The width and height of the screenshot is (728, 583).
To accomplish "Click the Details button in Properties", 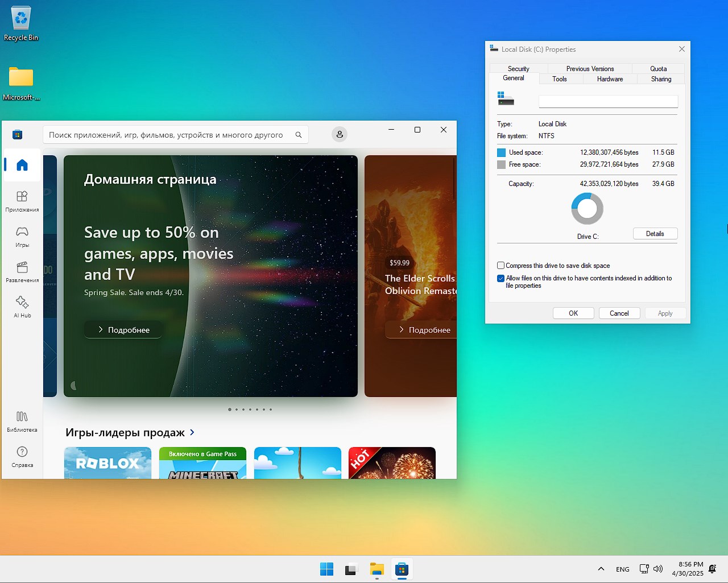I will point(655,234).
